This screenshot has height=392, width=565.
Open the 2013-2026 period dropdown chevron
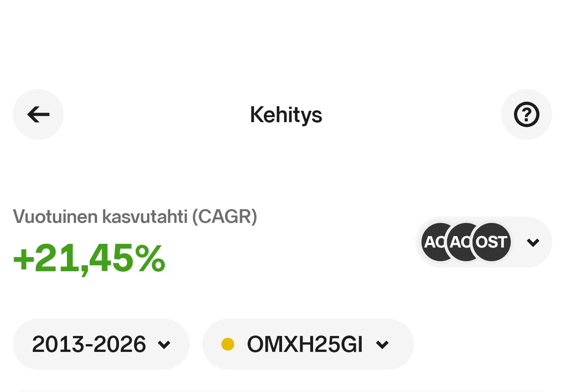pos(164,345)
